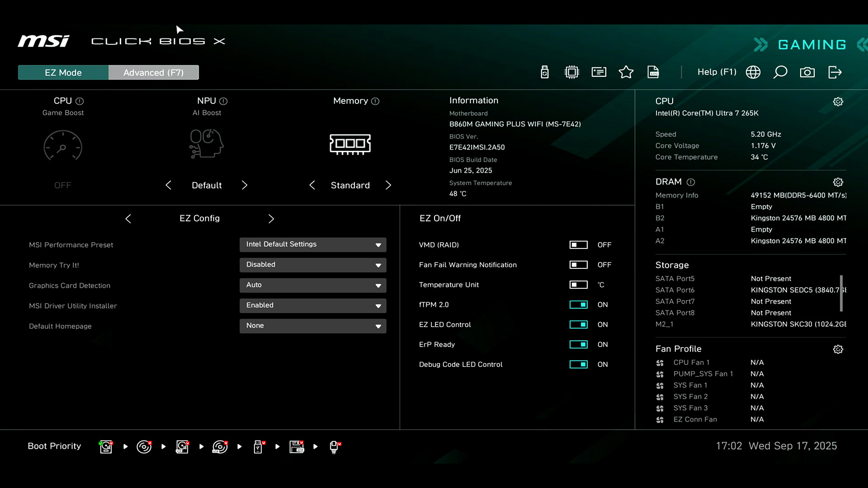Switch to Advanced (F7) tab
Viewport: 868px width, 488px height.
tap(153, 72)
